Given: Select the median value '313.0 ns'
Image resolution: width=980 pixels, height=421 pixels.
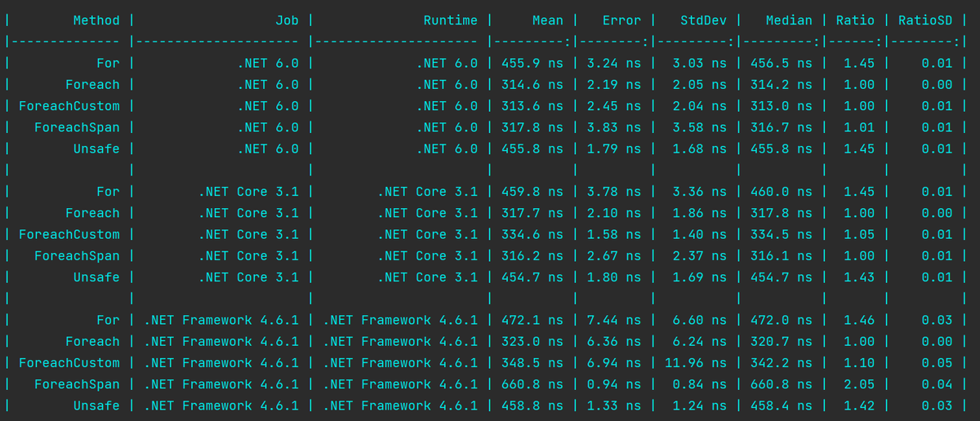Looking at the screenshot, I should [x=782, y=106].
